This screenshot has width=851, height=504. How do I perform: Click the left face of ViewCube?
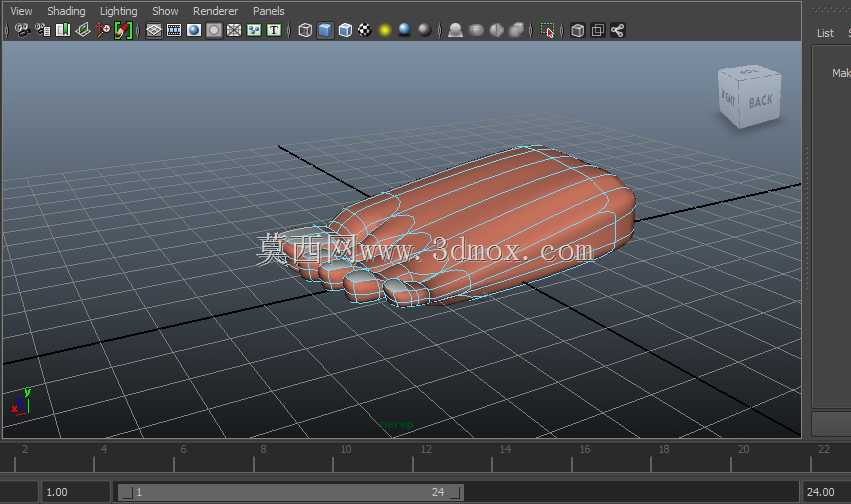click(x=728, y=99)
